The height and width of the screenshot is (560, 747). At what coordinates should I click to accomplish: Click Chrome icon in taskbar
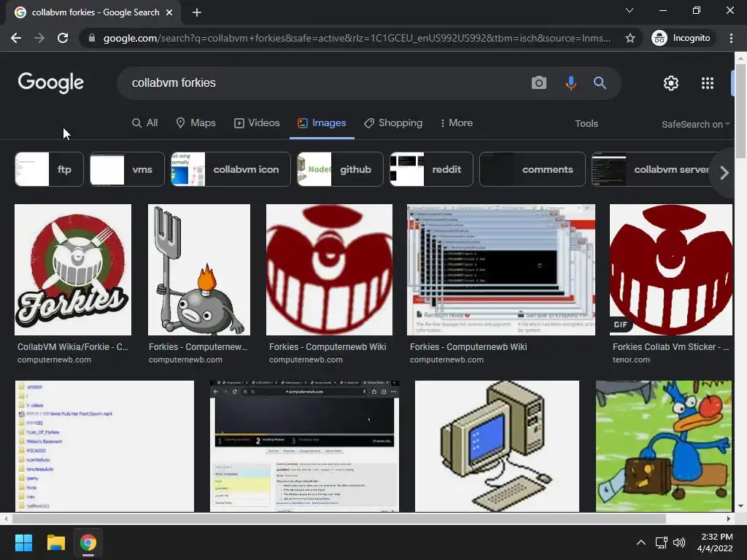tap(88, 542)
